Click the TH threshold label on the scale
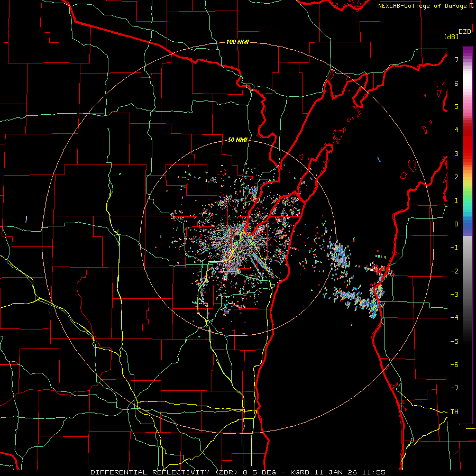Screen dimensions: 476x476 [x=454, y=412]
